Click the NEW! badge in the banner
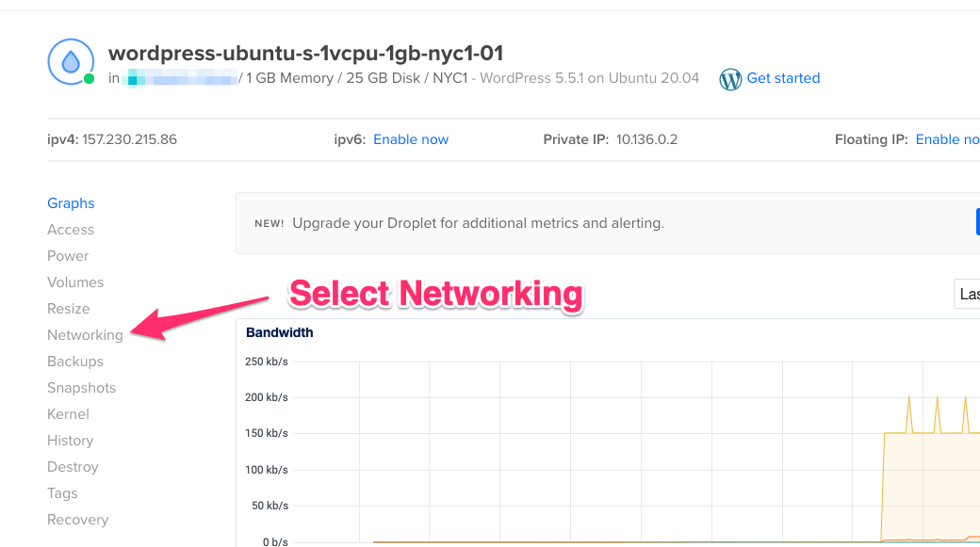Screen dimensions: 980x547 (x=269, y=223)
